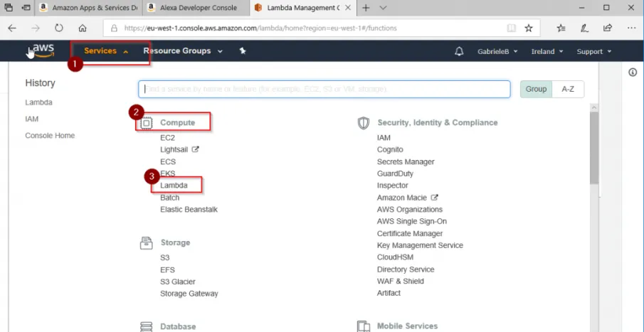
Task: Click the AWS logo home icon
Action: coord(43,50)
